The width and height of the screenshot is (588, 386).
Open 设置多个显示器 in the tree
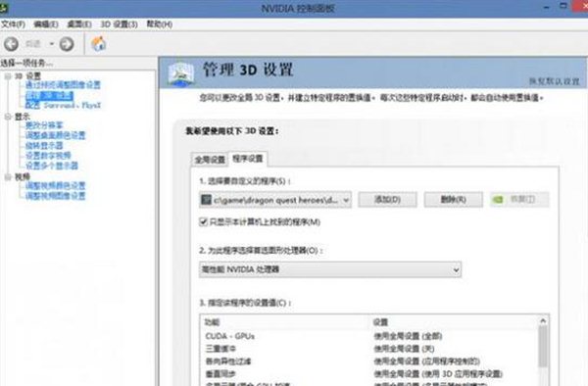(x=51, y=166)
